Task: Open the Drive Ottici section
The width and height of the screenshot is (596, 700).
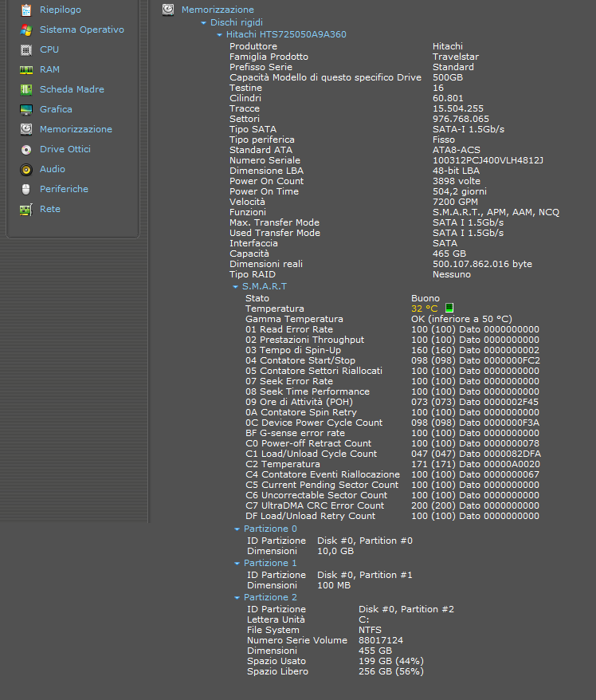Action: point(65,149)
